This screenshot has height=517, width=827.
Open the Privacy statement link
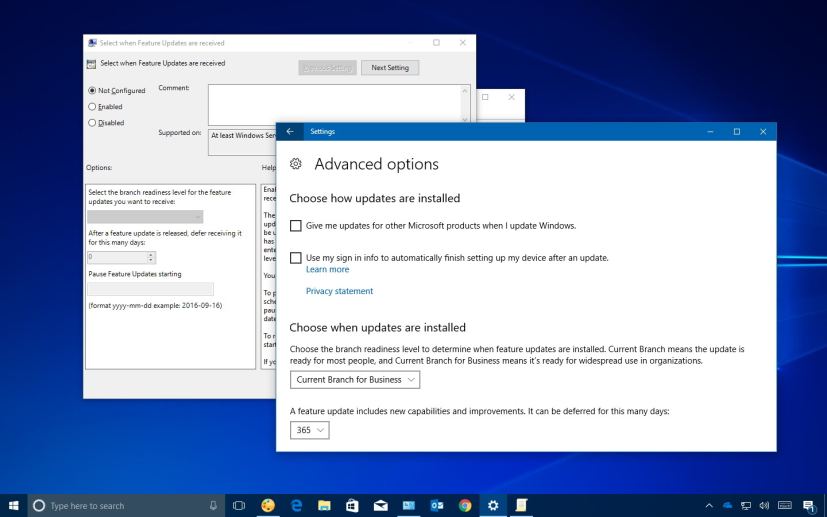[x=339, y=291]
